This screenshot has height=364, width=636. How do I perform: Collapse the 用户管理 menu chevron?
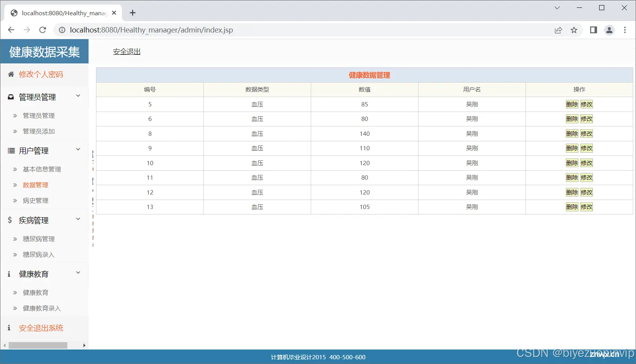(x=78, y=150)
